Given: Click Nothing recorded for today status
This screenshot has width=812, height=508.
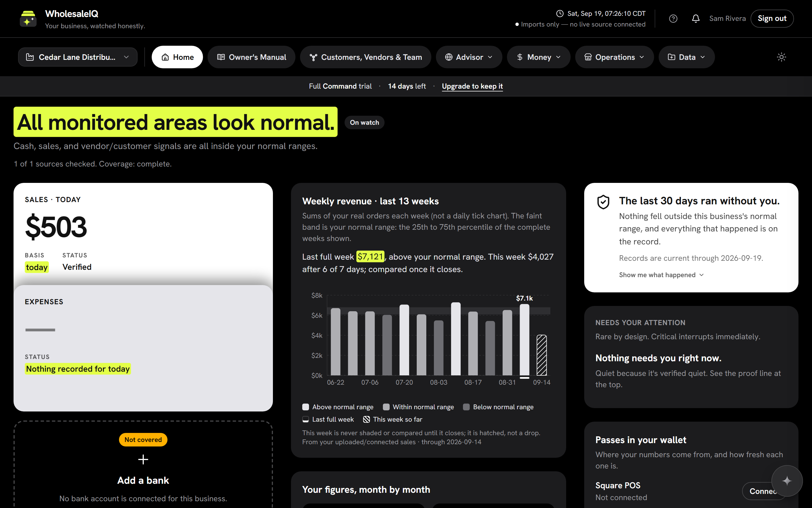Looking at the screenshot, I should point(78,369).
